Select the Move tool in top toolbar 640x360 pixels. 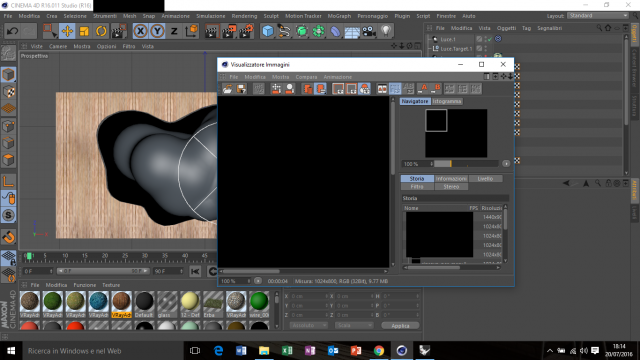coord(67,31)
